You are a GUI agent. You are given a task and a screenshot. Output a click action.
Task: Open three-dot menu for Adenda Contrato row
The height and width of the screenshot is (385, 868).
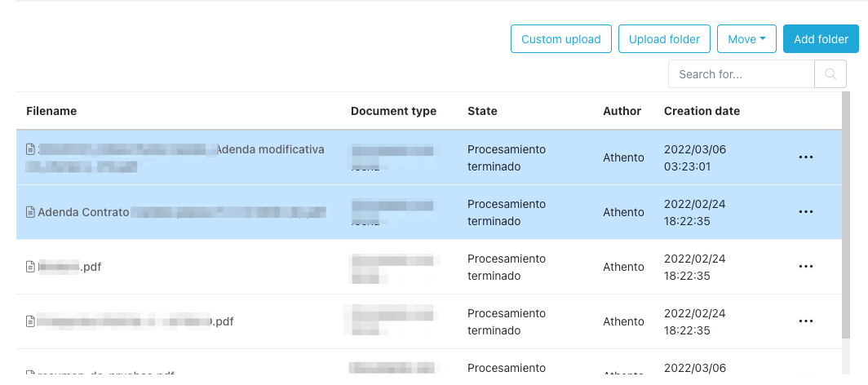(x=806, y=212)
